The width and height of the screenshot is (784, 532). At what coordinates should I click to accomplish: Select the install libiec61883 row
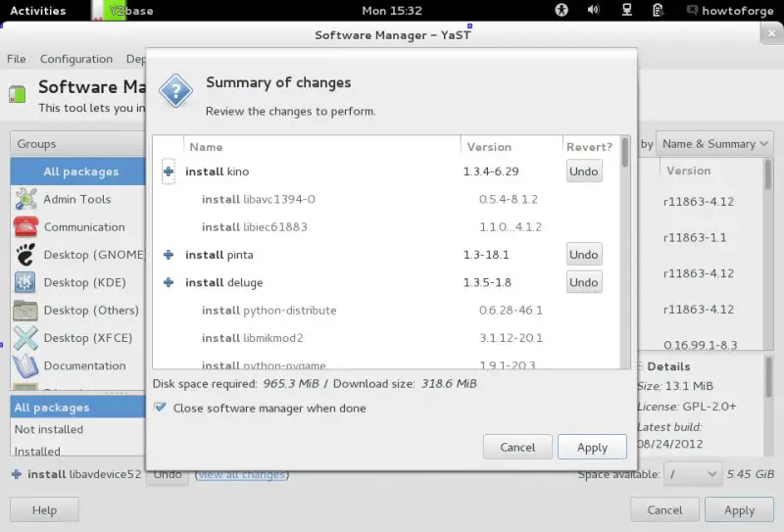tap(387, 227)
